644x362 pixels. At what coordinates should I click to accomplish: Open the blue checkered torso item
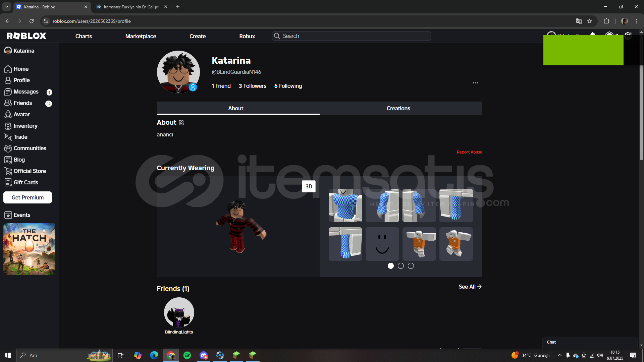click(x=345, y=205)
